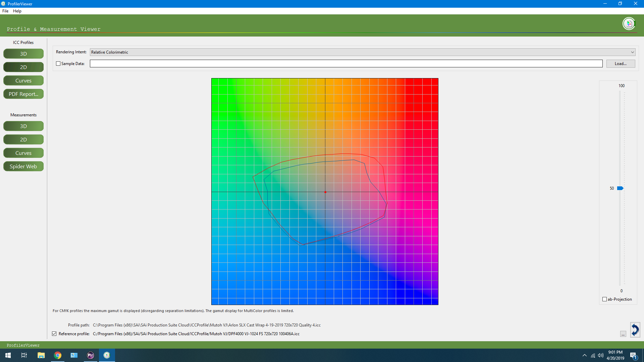Open the Windows Start menu
Viewport: 644px width, 362px height.
point(8,355)
